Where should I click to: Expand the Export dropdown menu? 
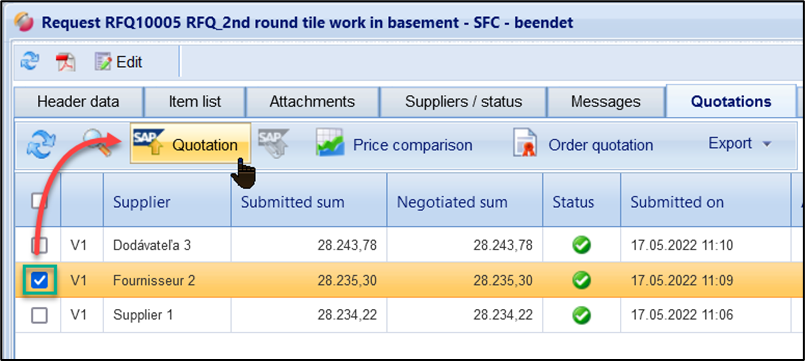(739, 143)
